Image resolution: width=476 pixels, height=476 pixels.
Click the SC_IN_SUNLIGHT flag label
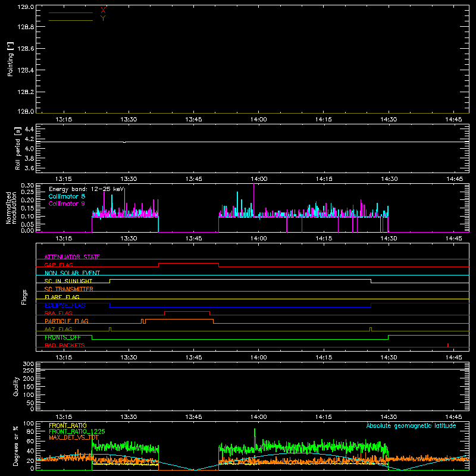tap(68, 281)
